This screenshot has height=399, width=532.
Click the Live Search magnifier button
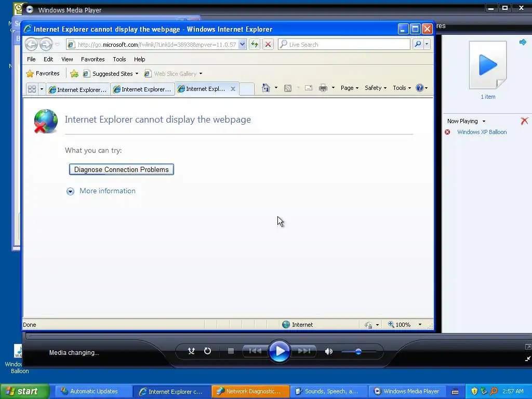[x=418, y=45]
